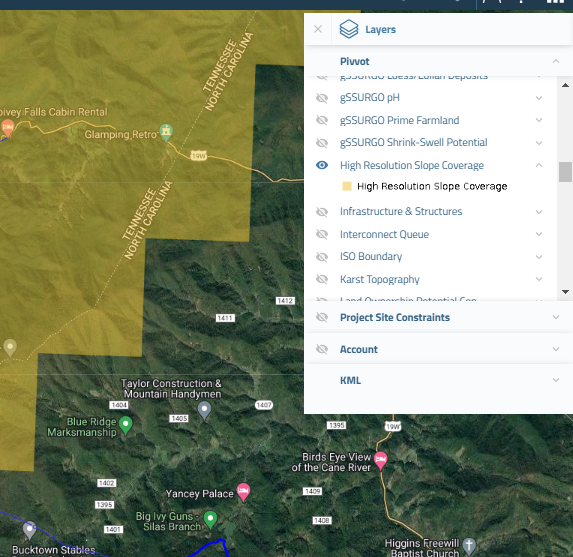The image size is (573, 557).
Task: Click Birds Eye View lodging marker
Action: [380, 461]
